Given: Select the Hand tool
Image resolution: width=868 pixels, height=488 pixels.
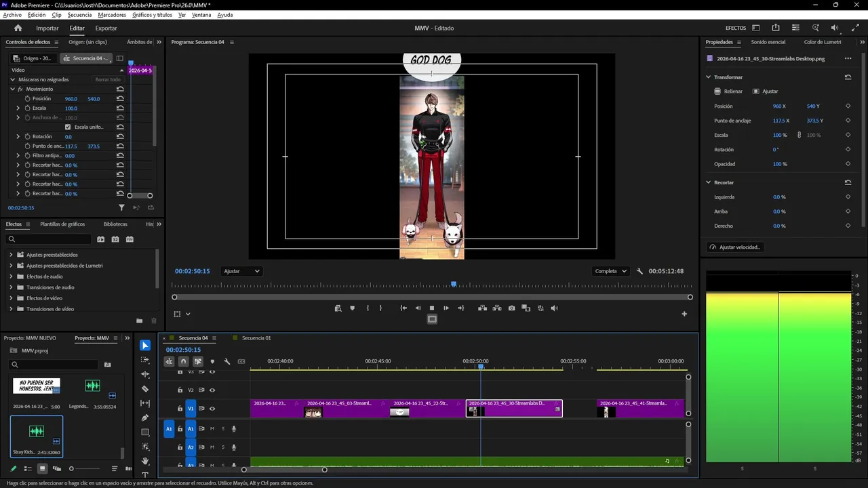Looking at the screenshot, I should tap(145, 461).
